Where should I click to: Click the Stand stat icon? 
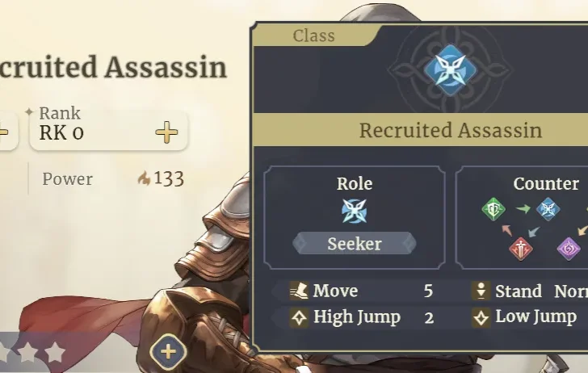point(481,291)
